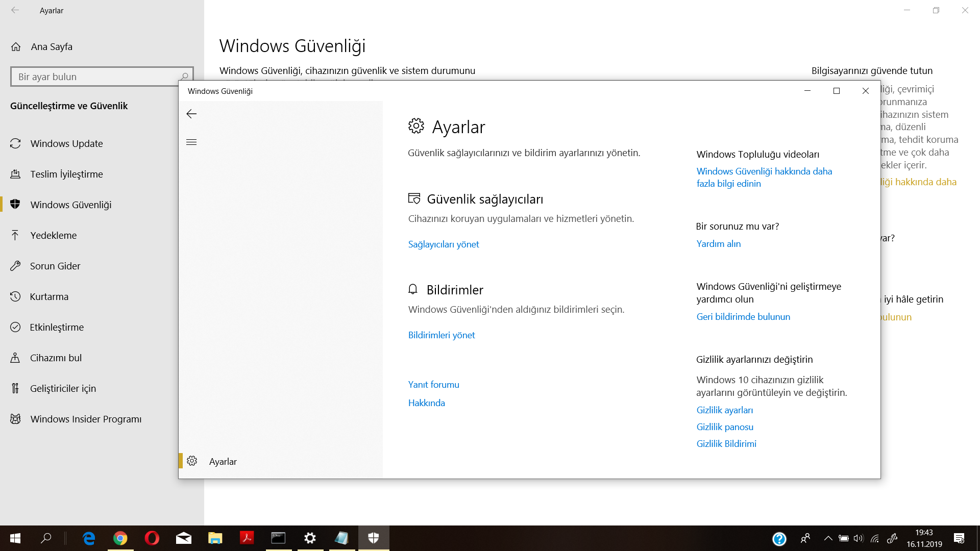The image size is (980, 551).
Task: Open the Hakkında link
Action: [427, 403]
